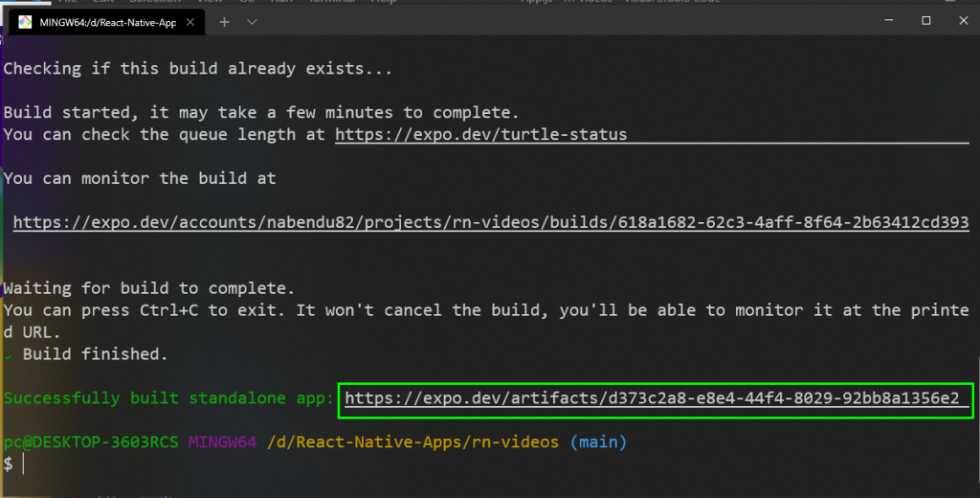
Task: Open a new terminal tab with plus
Action: tap(224, 22)
